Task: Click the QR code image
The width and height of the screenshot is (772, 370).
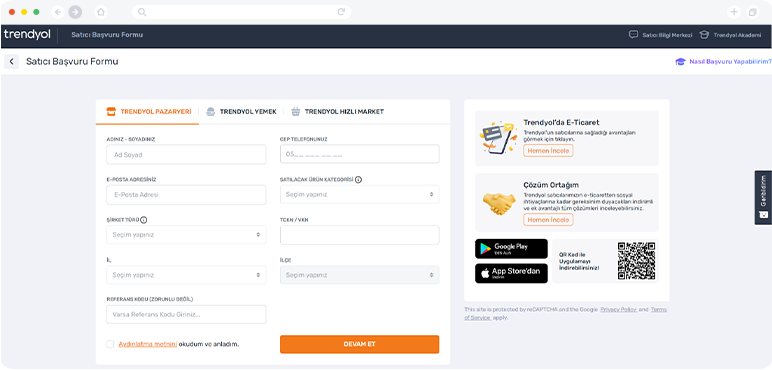Action: point(636,261)
